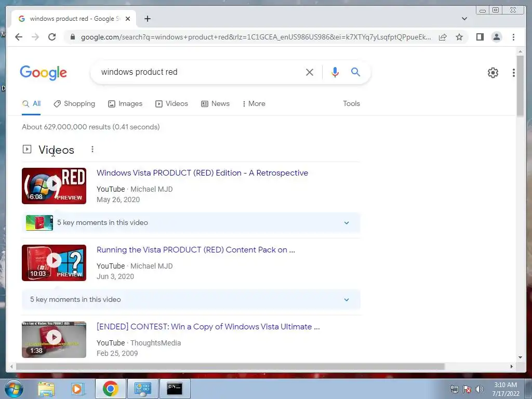This screenshot has height=399, width=532.
Task: Launch Windows Media Player from taskbar
Action: click(x=77, y=389)
